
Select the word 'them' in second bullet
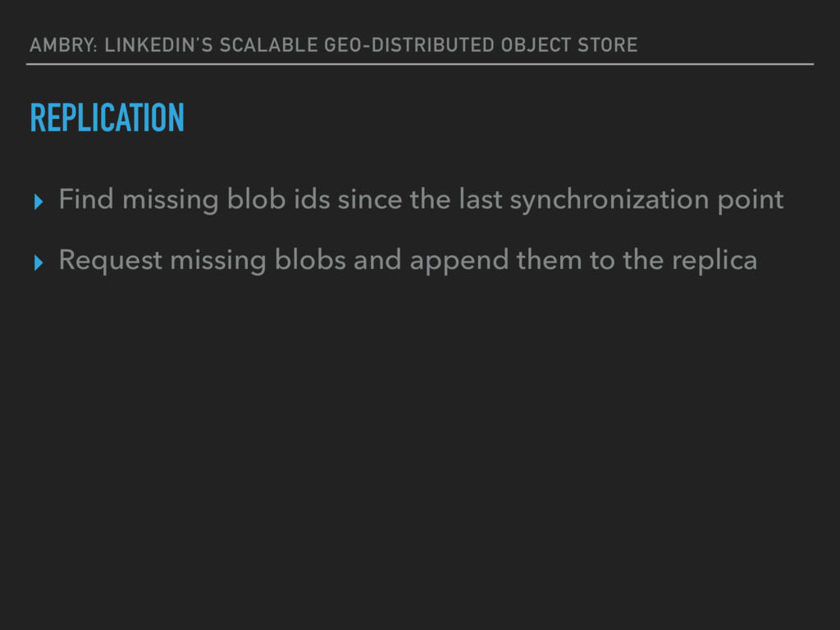click(549, 260)
